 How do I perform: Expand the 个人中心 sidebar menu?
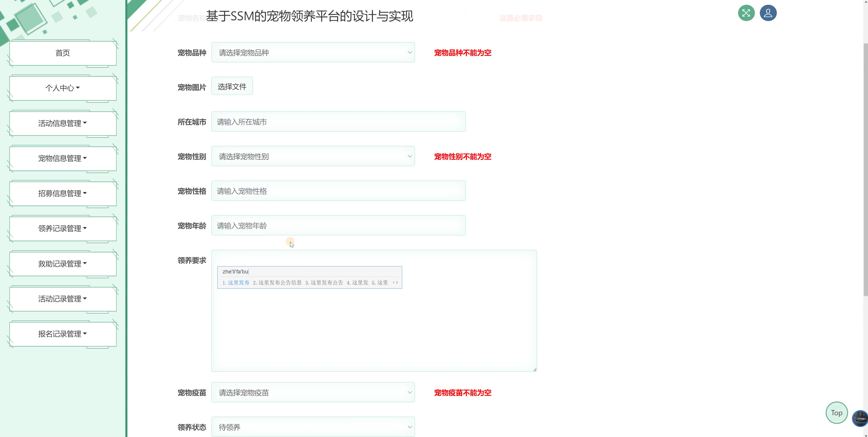pos(63,88)
